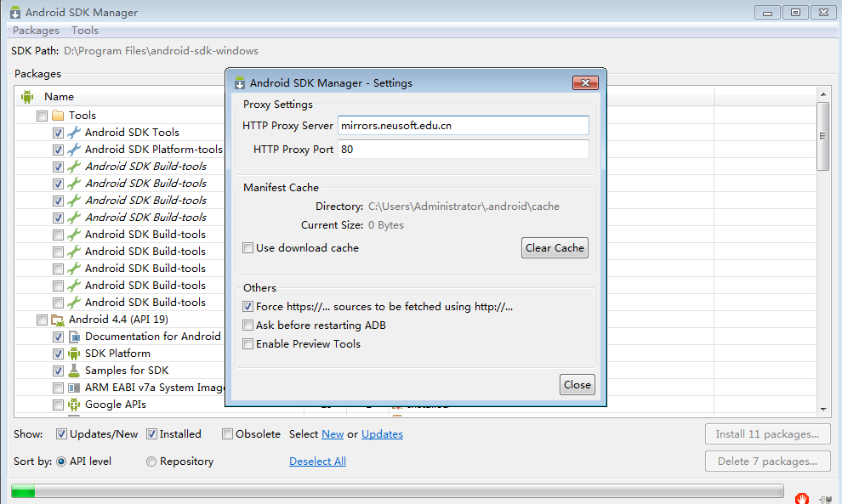842x504 pixels.
Task: Click the package list scrollbar thumb
Action: click(822, 136)
